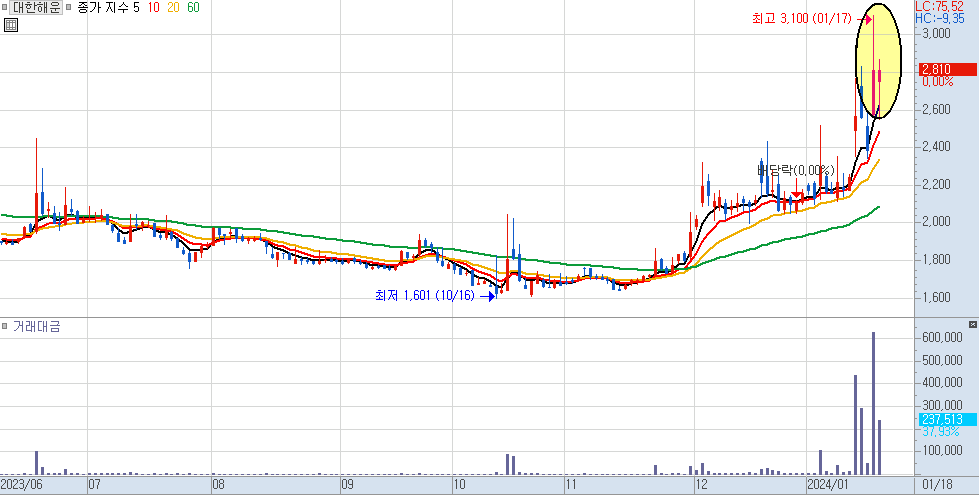Click the 2,400 price axis label

click(x=937, y=147)
